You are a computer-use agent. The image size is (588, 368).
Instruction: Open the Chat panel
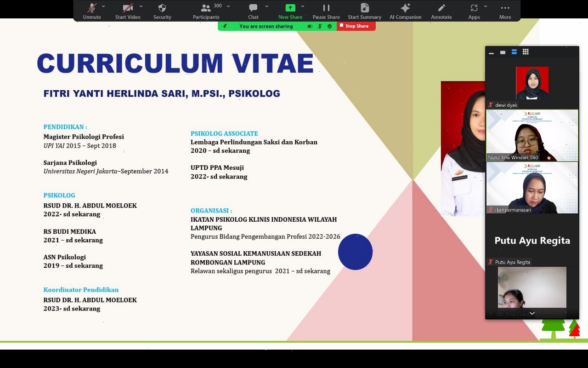pyautogui.click(x=253, y=11)
